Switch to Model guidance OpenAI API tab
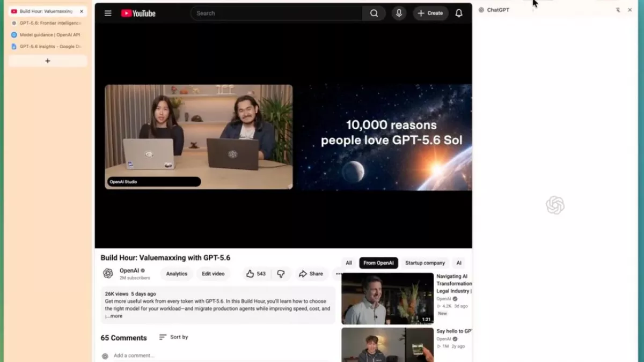Image resolution: width=644 pixels, height=362 pixels. coord(47,35)
